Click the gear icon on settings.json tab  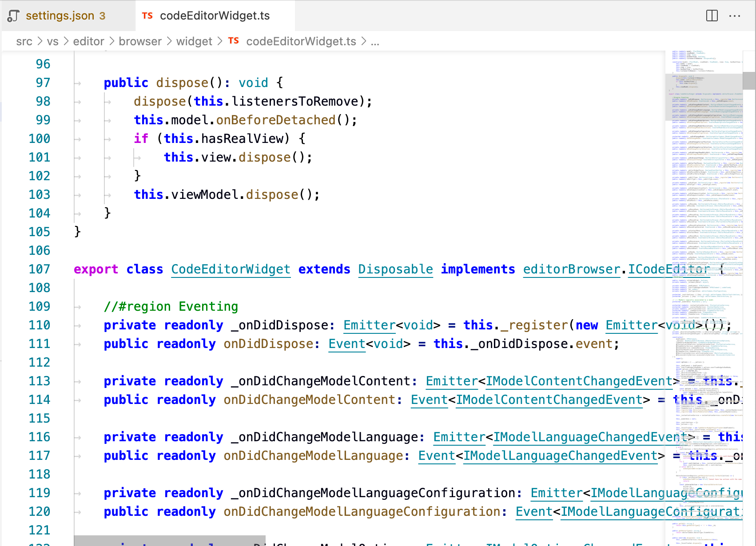pyautogui.click(x=13, y=16)
